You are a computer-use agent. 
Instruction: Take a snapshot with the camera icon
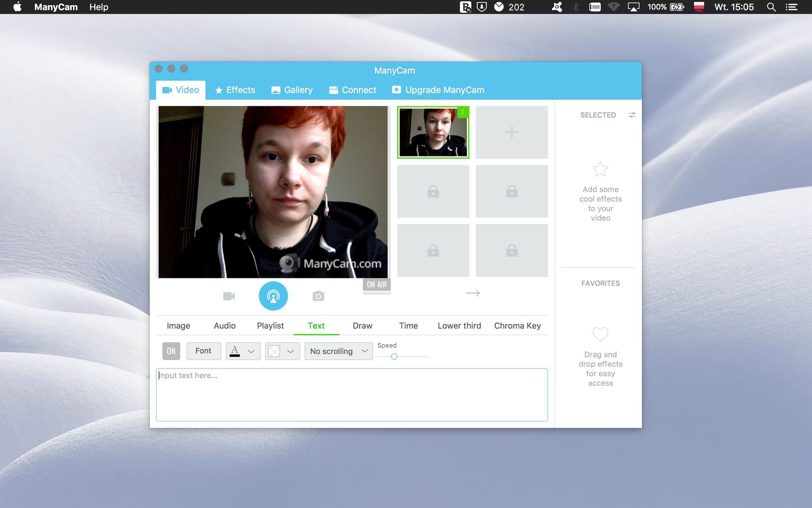coord(318,296)
